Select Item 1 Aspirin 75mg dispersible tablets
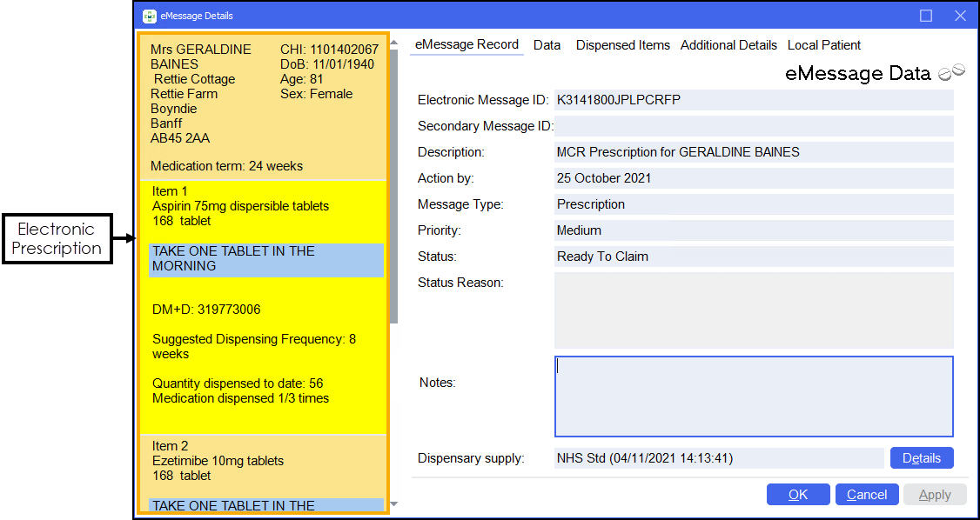This screenshot has width=980, height=520. point(240,206)
